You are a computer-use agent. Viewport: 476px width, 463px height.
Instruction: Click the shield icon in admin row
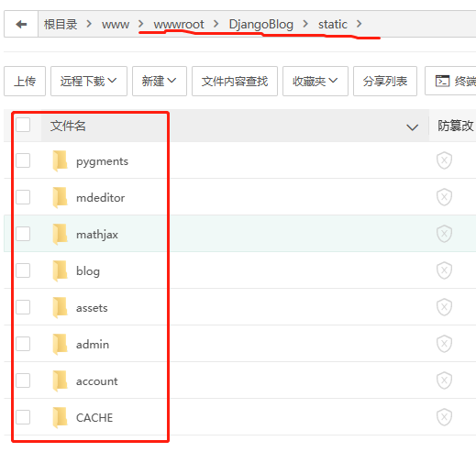pyautogui.click(x=444, y=344)
